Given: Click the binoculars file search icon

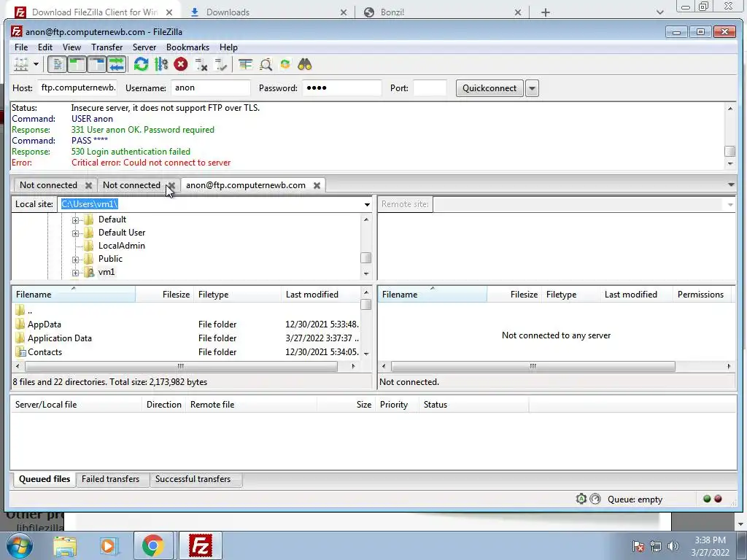Looking at the screenshot, I should [305, 64].
